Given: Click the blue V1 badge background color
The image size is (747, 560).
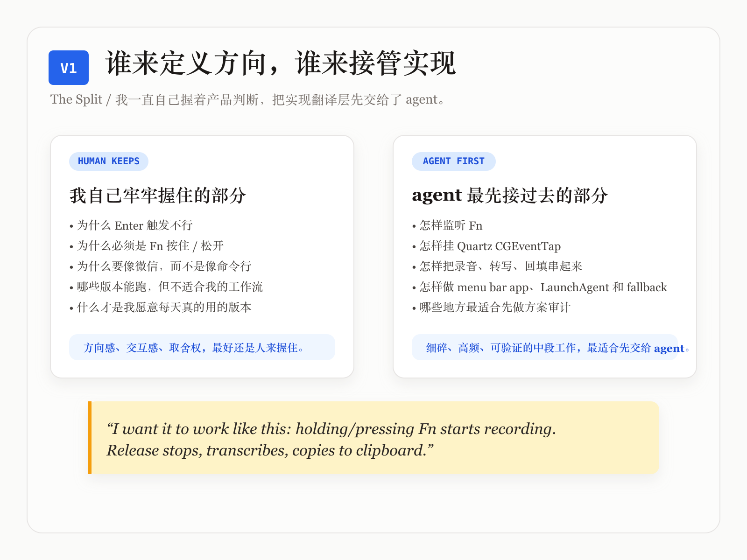Looking at the screenshot, I should (x=68, y=67).
